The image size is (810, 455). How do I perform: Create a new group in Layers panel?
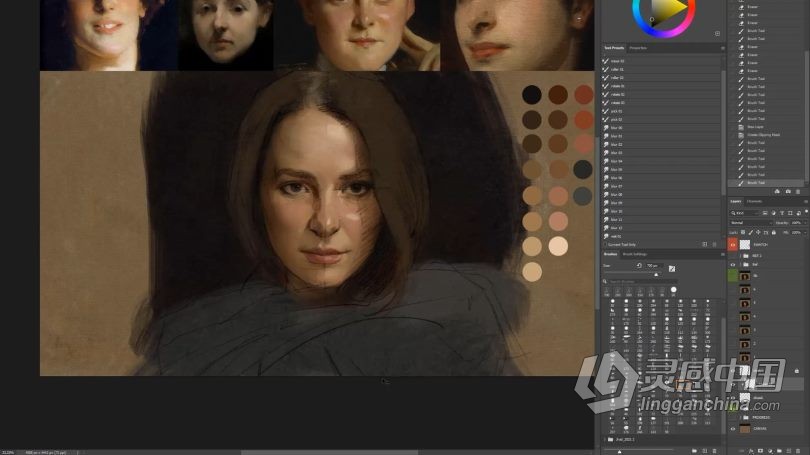click(780, 451)
